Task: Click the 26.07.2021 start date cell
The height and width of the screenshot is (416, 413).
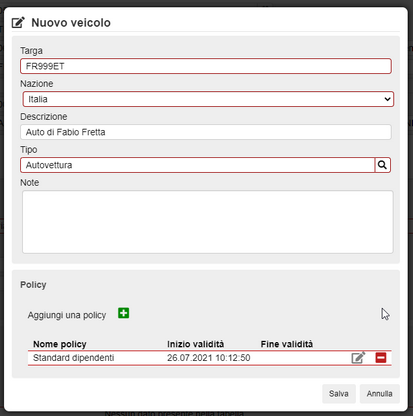Action: [209, 358]
